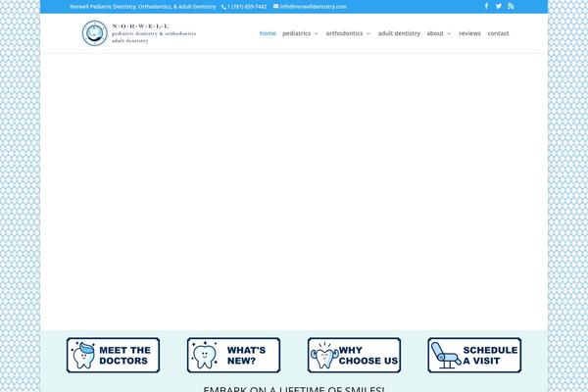Click the tooth icon on Meet the Doctors
The image size is (588, 392).
click(x=82, y=355)
